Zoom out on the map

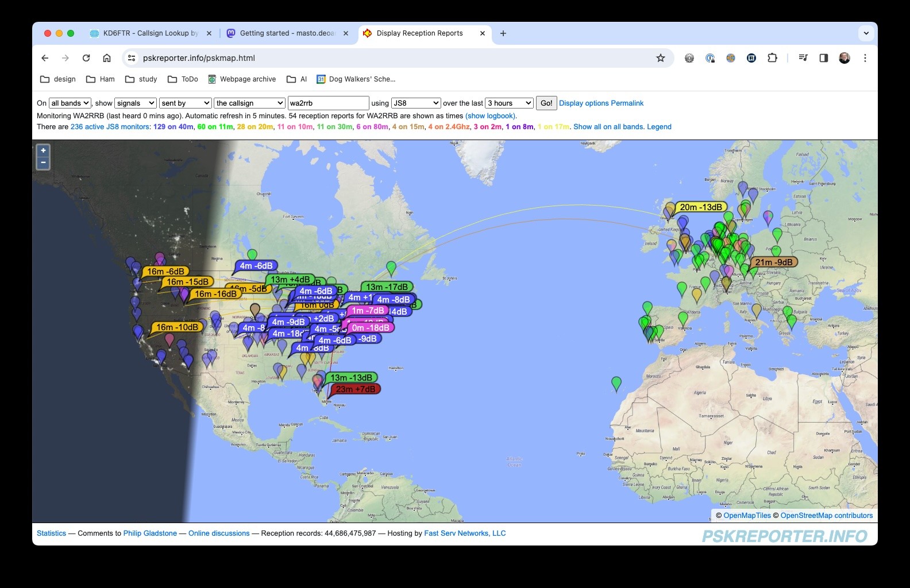(43, 163)
